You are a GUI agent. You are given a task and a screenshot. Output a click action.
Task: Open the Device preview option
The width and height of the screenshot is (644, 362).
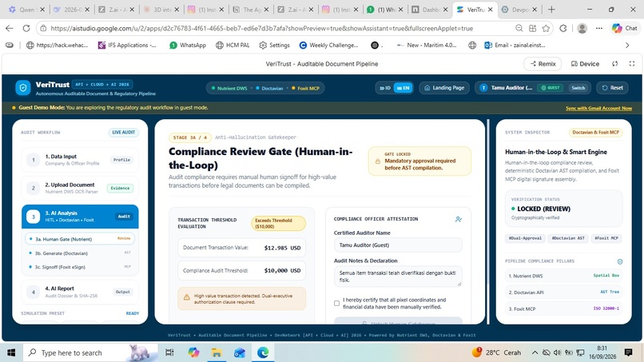(x=585, y=64)
